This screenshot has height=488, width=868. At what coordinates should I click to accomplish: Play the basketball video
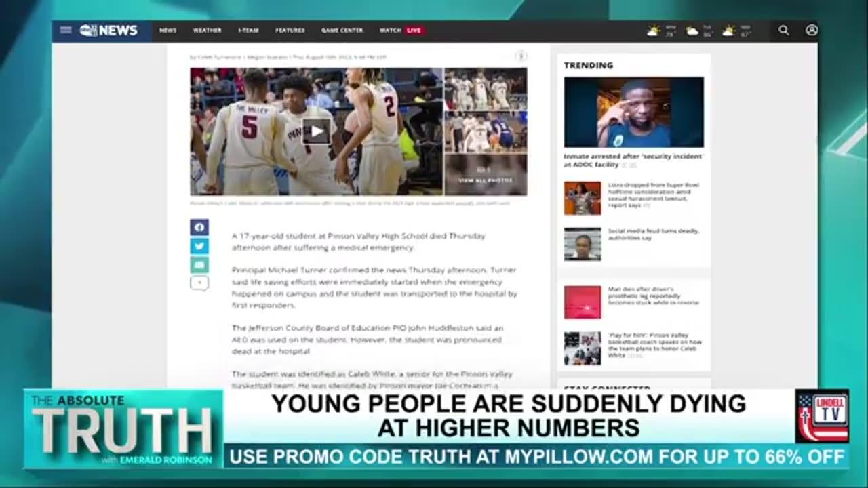point(316,131)
